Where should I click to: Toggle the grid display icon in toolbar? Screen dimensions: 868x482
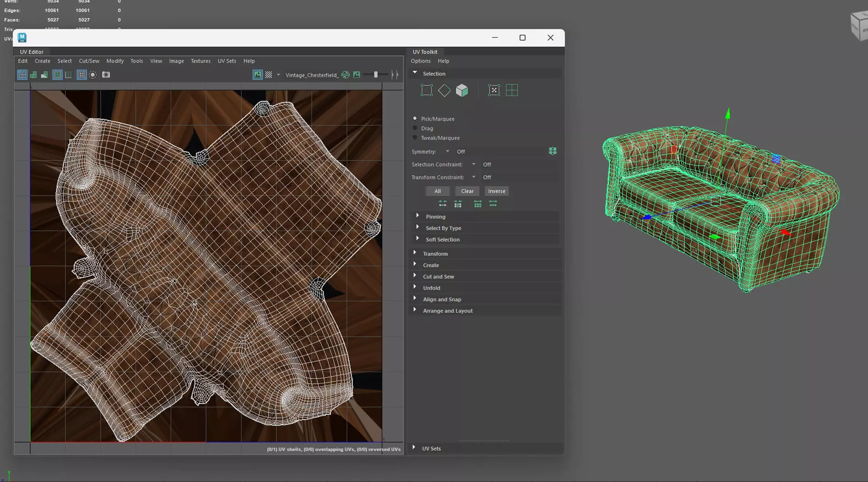tap(82, 75)
